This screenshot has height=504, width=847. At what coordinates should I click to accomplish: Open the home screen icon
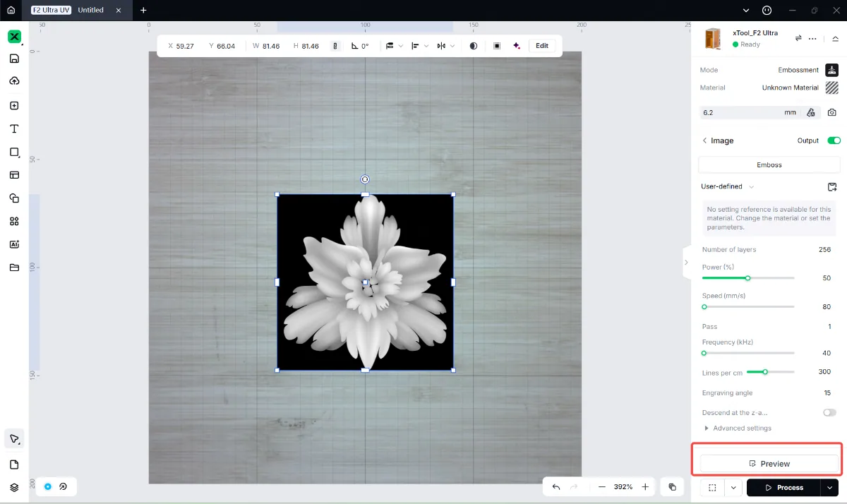pos(11,10)
